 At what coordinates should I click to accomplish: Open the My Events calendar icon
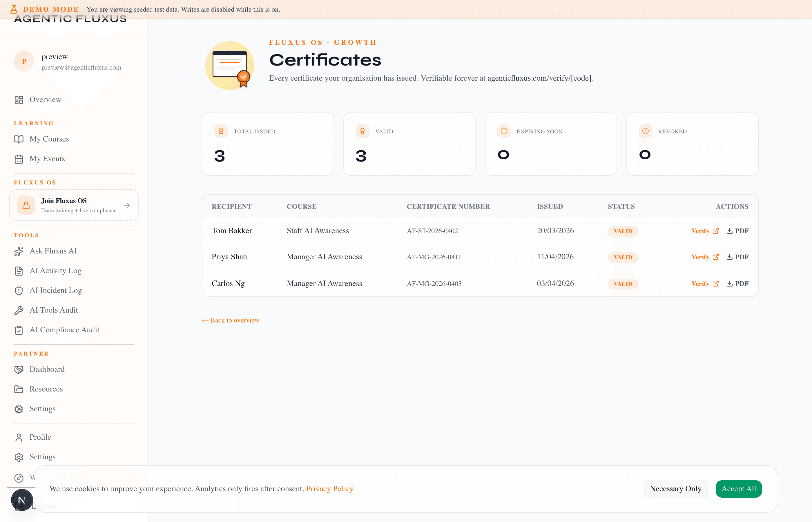19,159
